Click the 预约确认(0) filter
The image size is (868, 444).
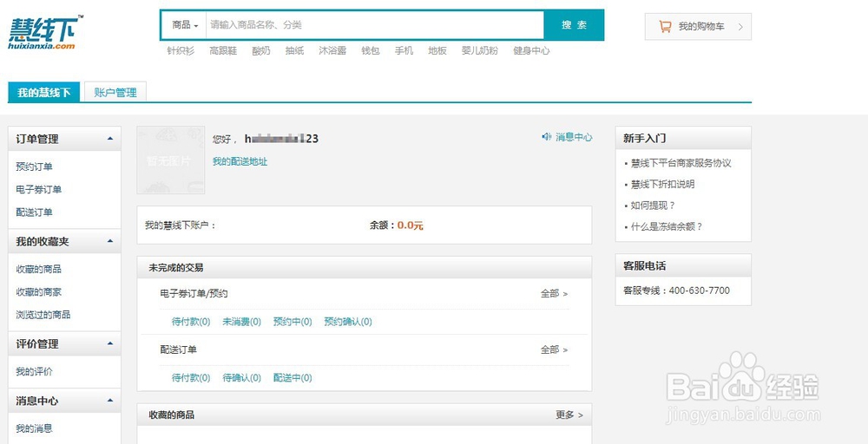pos(348,321)
